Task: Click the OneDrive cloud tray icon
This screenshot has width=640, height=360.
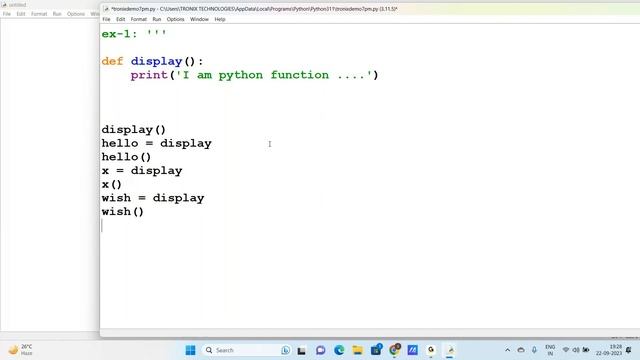Action: (x=521, y=350)
